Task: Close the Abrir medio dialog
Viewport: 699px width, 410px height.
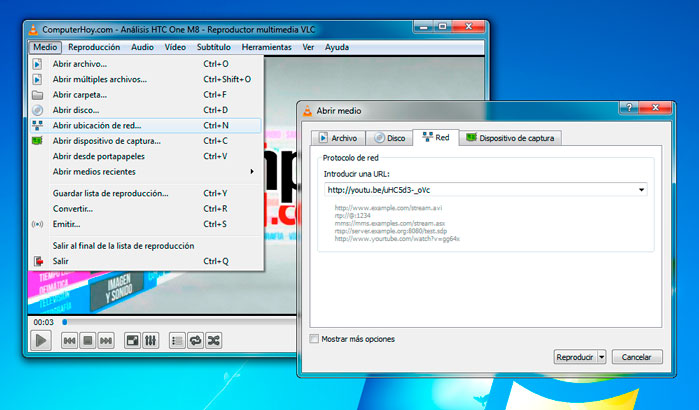Action: [x=655, y=107]
